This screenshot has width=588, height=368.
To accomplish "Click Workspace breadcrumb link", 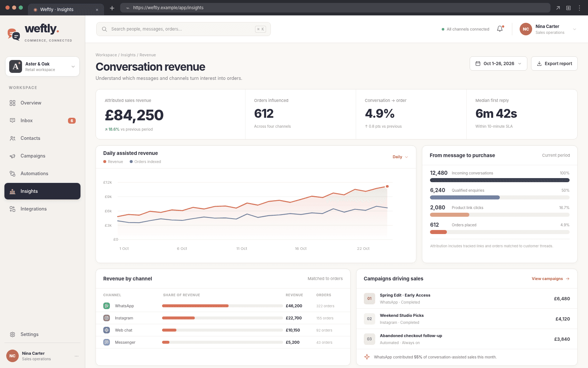I will [x=106, y=55].
